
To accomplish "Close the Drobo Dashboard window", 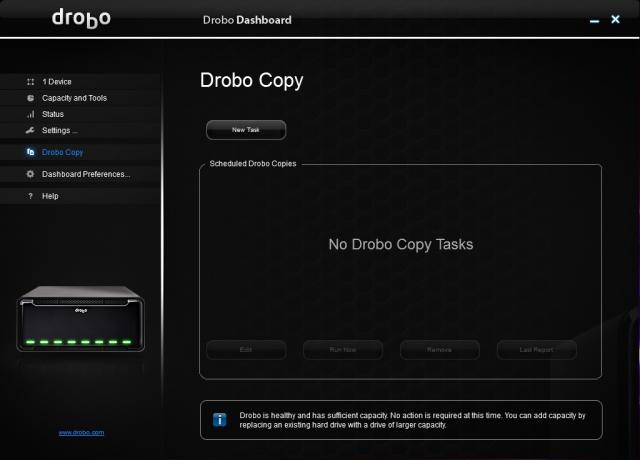I will pos(616,19).
